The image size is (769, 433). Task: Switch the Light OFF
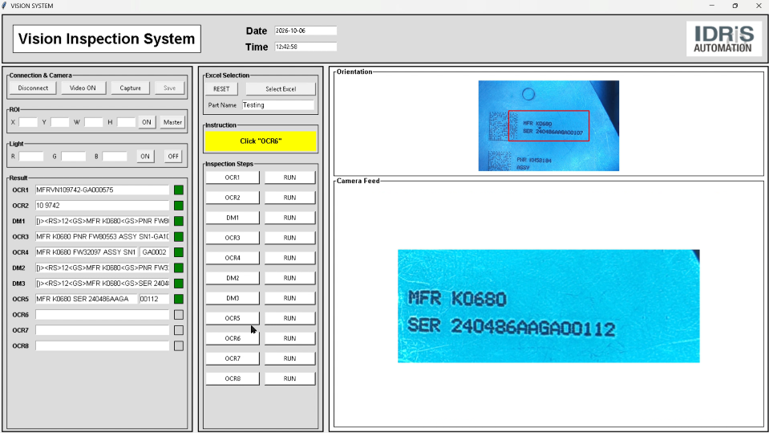tap(173, 156)
